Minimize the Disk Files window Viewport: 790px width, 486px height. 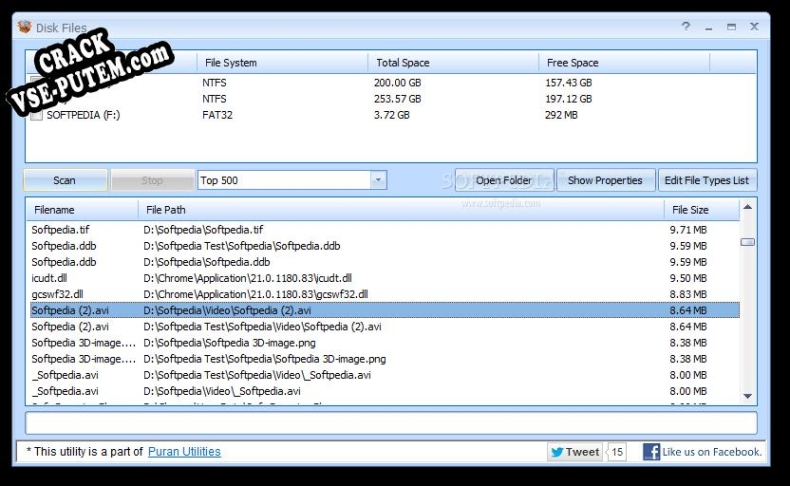(709, 27)
